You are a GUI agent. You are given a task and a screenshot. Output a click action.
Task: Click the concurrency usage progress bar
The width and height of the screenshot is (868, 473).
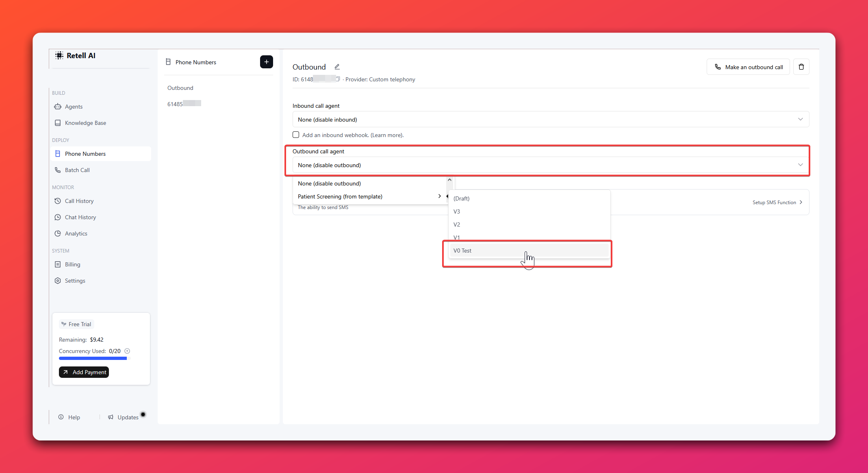pos(93,358)
